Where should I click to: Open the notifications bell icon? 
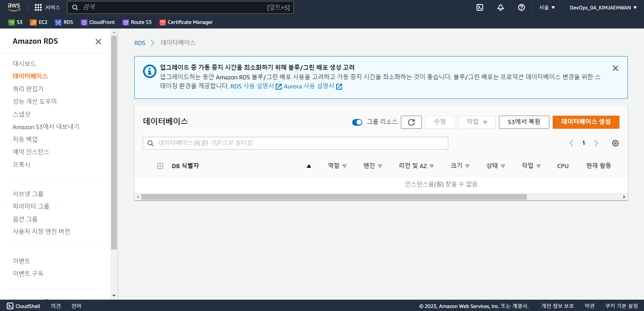[x=501, y=7]
